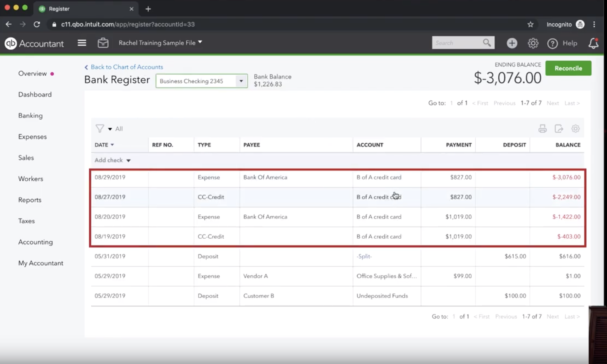Click the PAYEE column header
Viewport: 607px width, 364px height.
click(251, 145)
